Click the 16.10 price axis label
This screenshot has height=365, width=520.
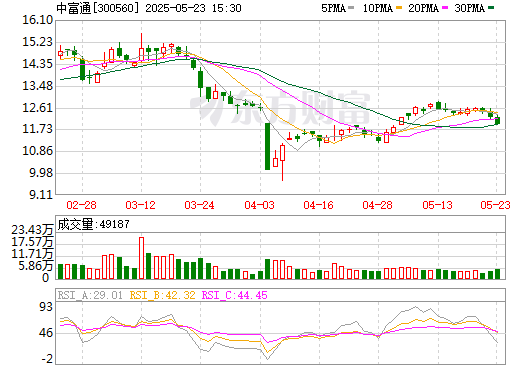pos(37,20)
